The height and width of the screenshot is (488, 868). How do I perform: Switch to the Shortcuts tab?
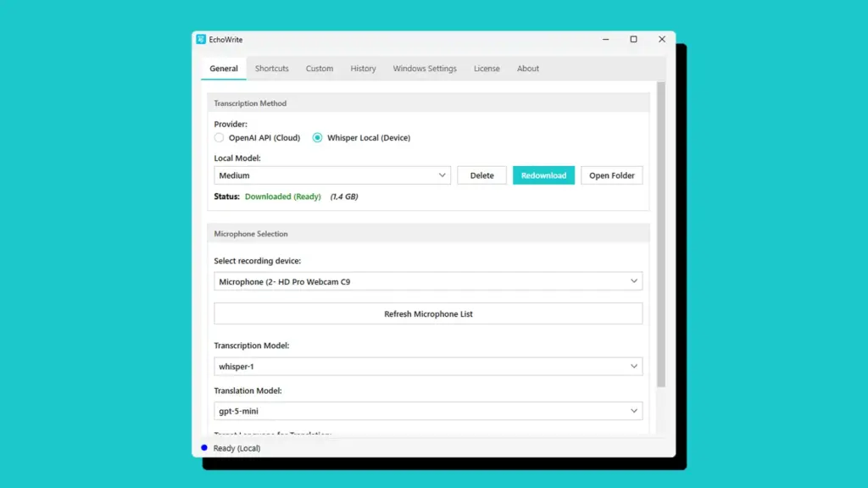pyautogui.click(x=271, y=68)
